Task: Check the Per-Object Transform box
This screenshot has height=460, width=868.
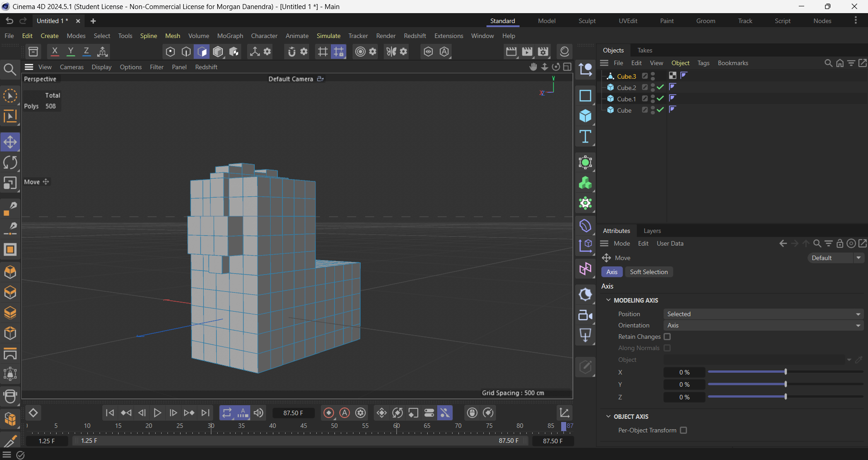Action: [x=683, y=430]
